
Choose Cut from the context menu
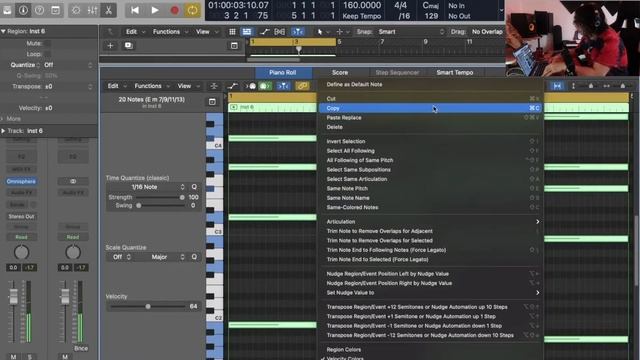(431, 98)
